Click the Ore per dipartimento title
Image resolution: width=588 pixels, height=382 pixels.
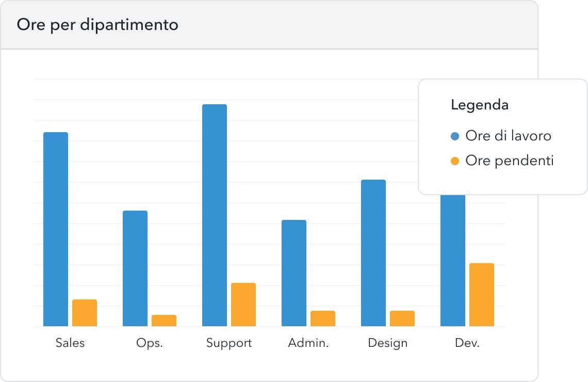tap(97, 25)
